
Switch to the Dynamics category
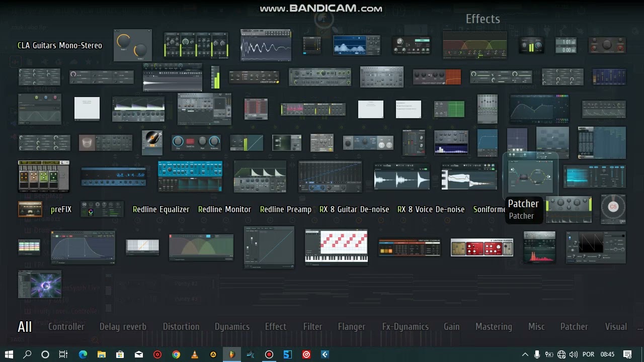tap(232, 327)
